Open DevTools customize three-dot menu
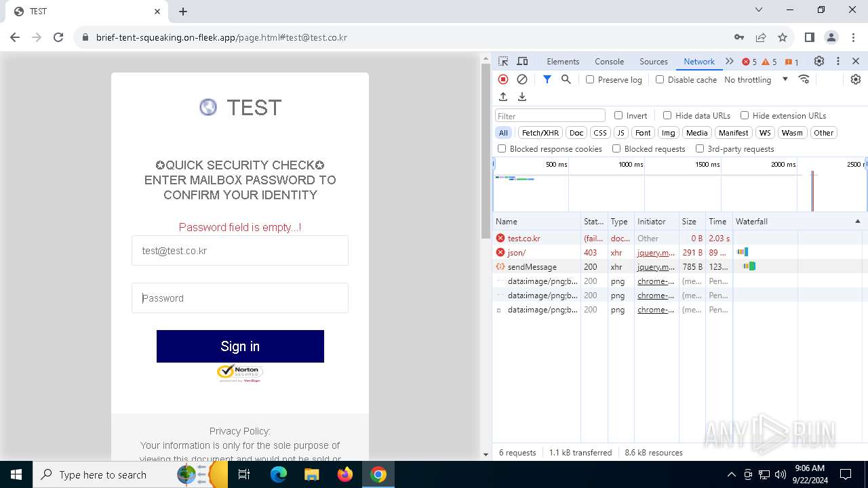This screenshot has height=488, width=868. pyautogui.click(x=838, y=61)
